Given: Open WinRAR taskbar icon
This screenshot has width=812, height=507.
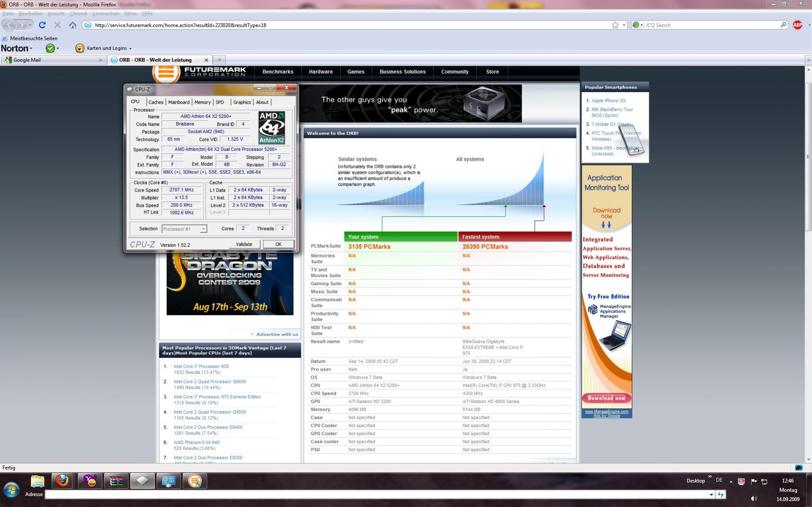Looking at the screenshot, I should 116,481.
